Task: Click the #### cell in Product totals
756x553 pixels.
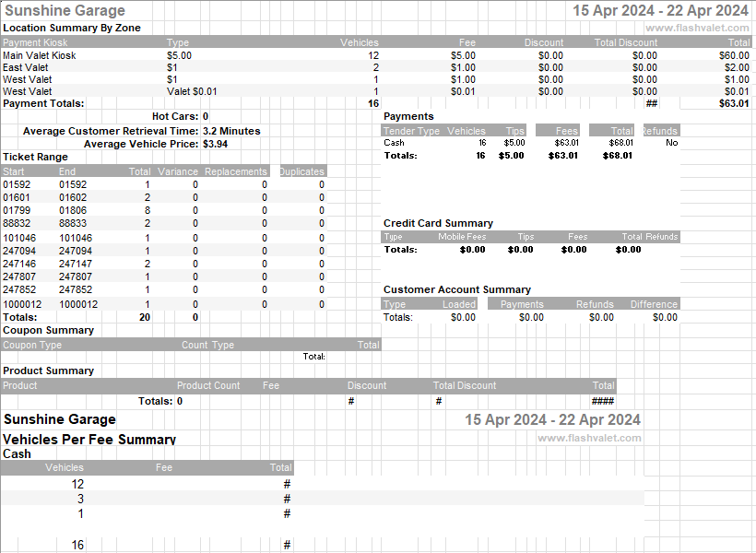Action: click(x=603, y=401)
